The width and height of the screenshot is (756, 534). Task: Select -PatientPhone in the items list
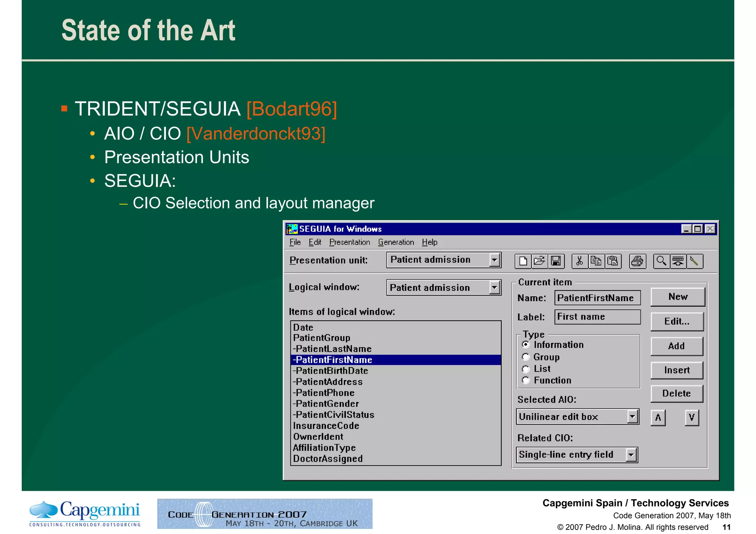click(396, 393)
